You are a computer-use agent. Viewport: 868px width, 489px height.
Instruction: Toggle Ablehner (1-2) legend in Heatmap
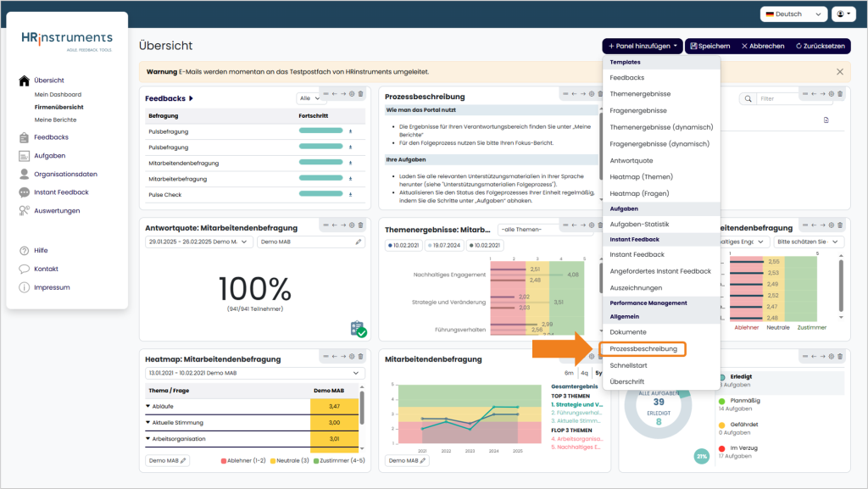point(243,461)
